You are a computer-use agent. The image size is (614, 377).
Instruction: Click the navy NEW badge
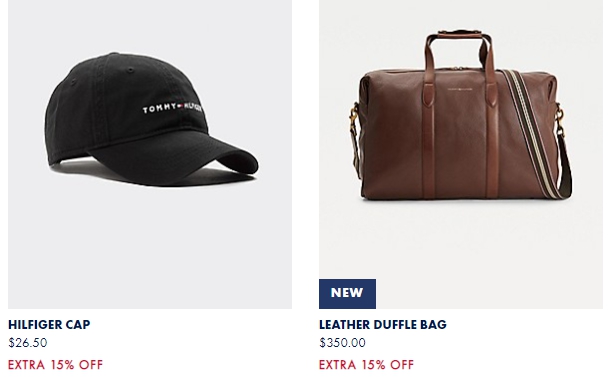(x=347, y=294)
